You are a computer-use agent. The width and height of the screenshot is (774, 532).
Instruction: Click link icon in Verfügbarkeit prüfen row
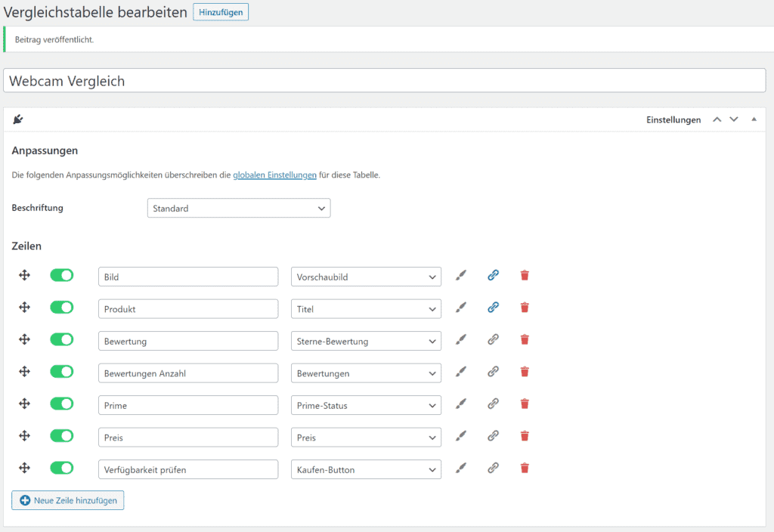click(493, 468)
